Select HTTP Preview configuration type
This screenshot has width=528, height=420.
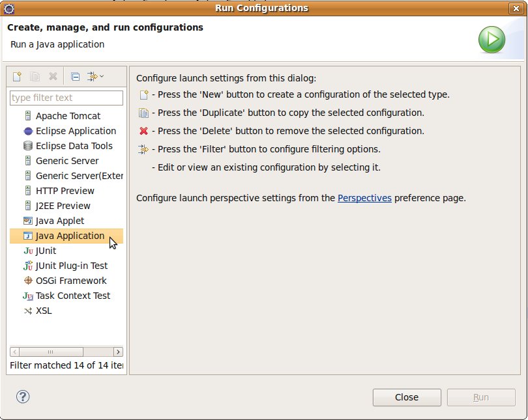[65, 191]
